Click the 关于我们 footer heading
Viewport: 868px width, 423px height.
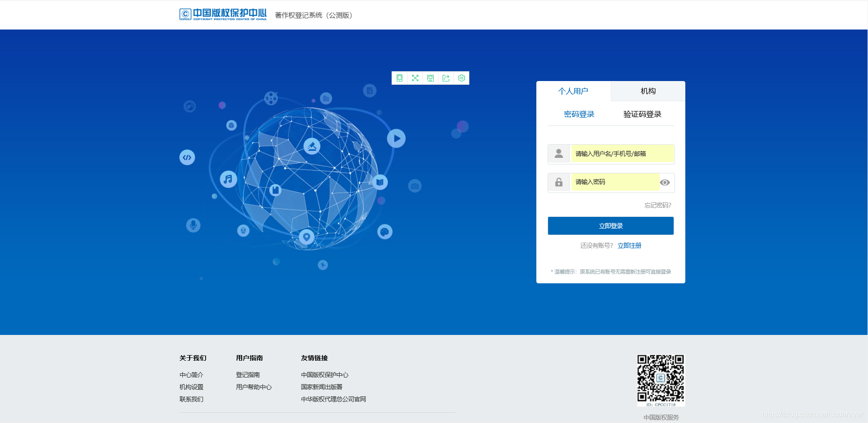pyautogui.click(x=193, y=358)
